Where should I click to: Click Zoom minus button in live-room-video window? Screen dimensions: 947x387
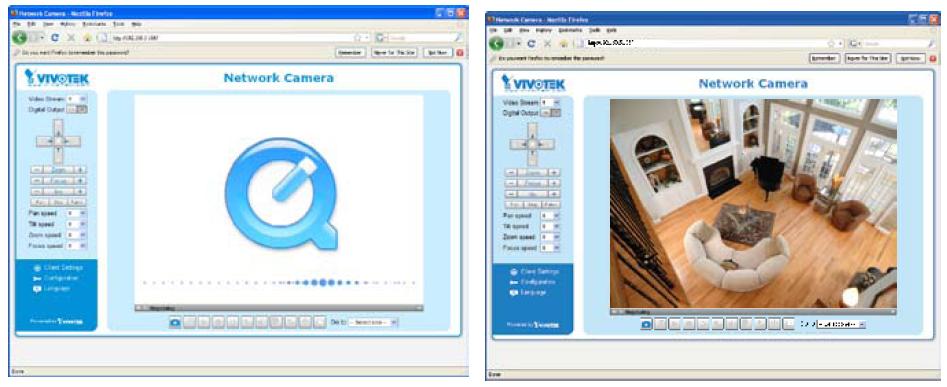[x=510, y=172]
